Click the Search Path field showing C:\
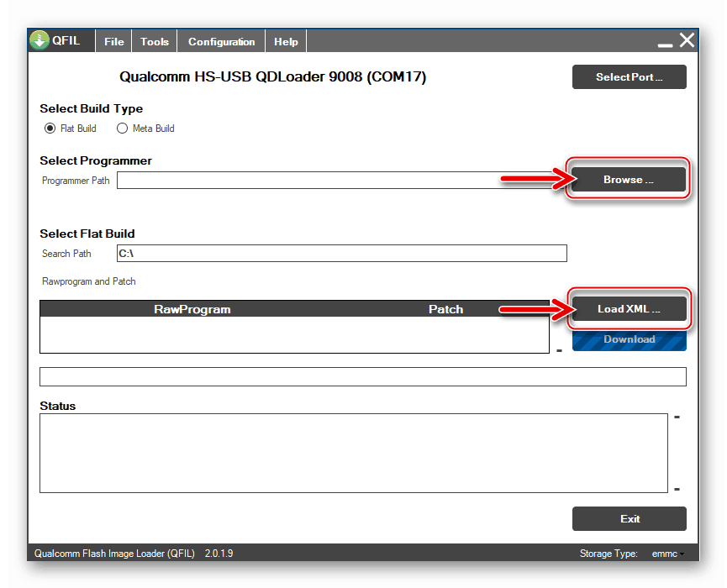 (x=342, y=254)
